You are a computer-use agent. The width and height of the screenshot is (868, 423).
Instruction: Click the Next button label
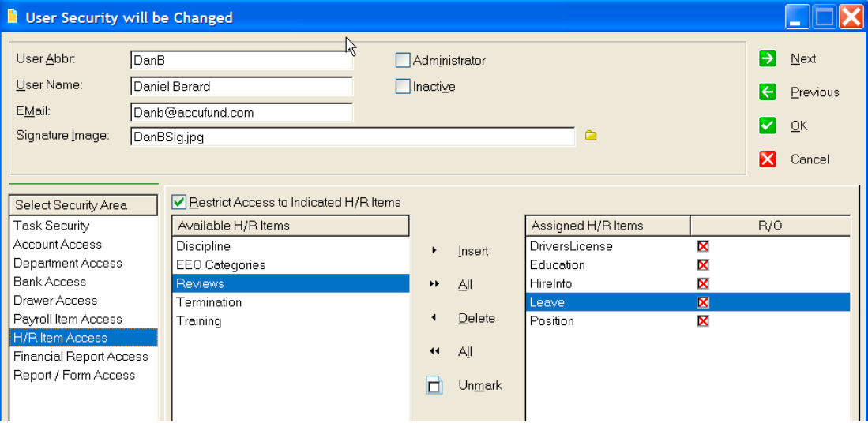pyautogui.click(x=803, y=58)
